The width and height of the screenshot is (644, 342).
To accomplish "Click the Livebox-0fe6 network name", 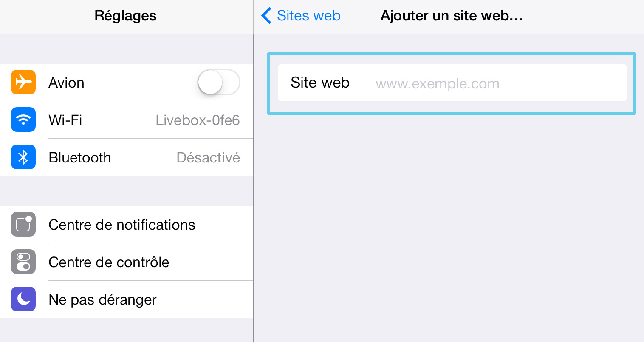I will pos(198,120).
